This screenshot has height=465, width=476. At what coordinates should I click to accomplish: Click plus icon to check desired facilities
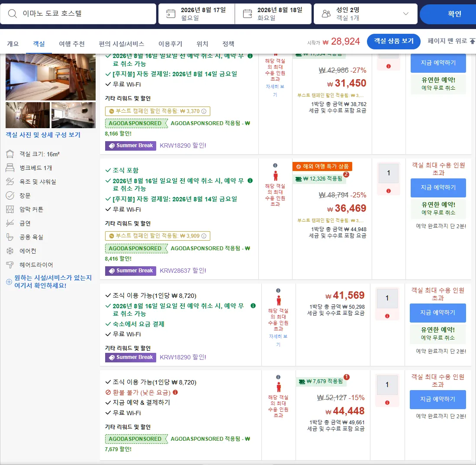(x=9, y=282)
